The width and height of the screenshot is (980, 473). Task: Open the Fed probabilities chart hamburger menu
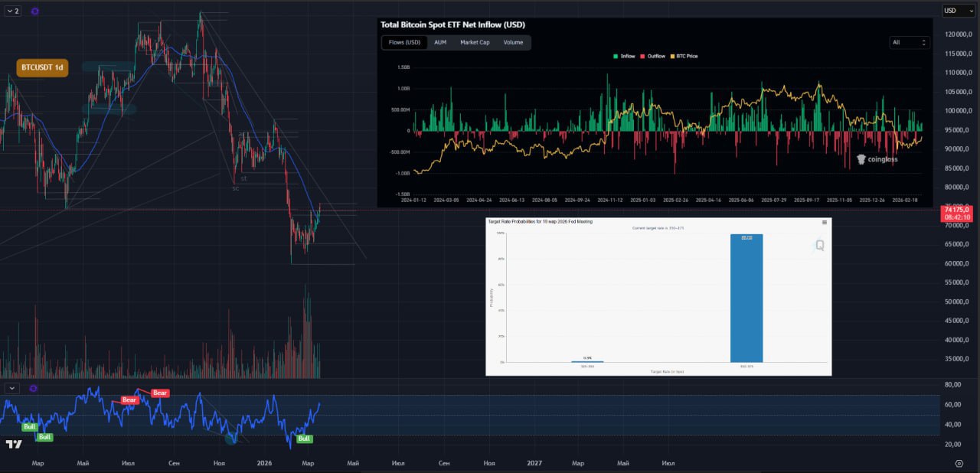click(x=825, y=222)
